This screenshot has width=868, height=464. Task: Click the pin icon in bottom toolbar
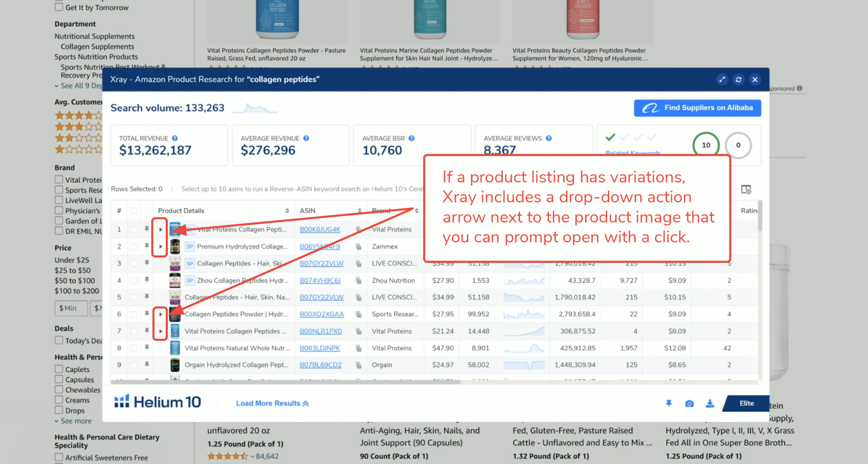pos(669,403)
